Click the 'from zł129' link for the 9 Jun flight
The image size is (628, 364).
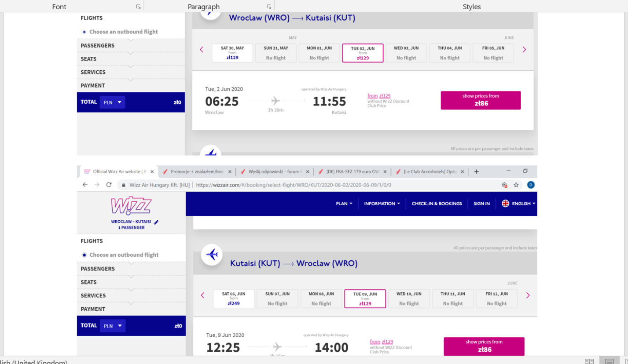pyautogui.click(x=382, y=342)
